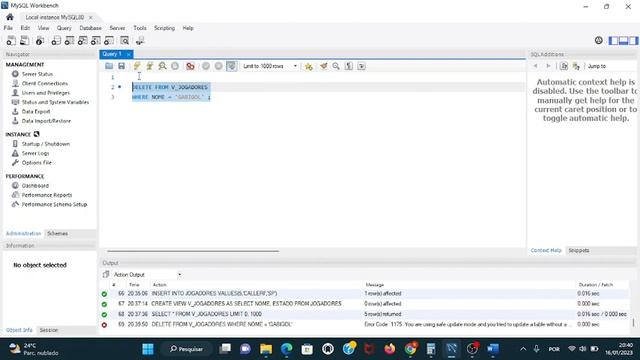Go to Workbench home screen icon
Viewport: 640px width, 360px height.
coord(10,17)
